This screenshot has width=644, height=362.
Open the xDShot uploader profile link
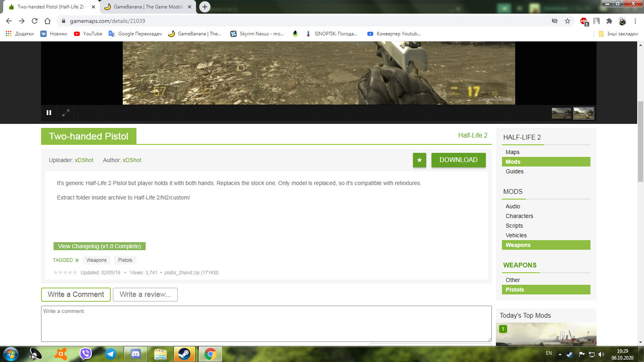click(84, 160)
